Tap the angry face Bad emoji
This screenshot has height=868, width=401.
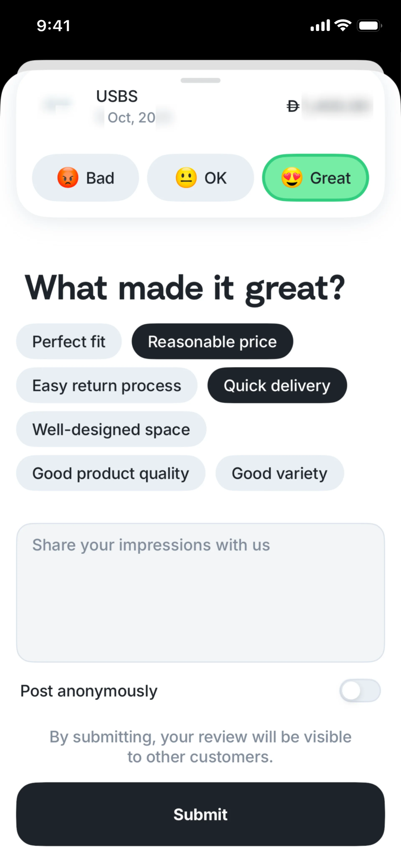68,178
